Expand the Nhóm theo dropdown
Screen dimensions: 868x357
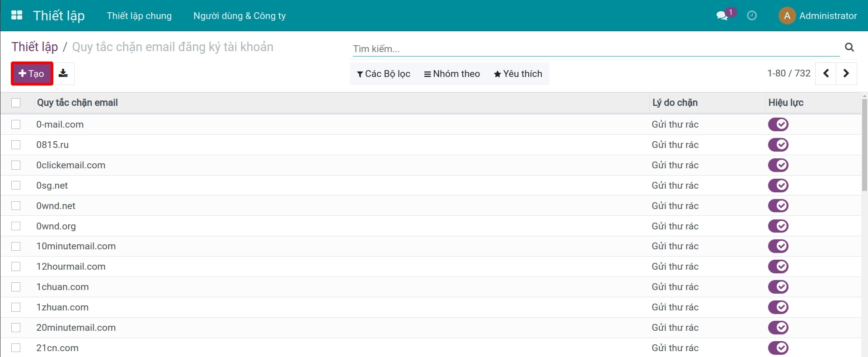(452, 74)
